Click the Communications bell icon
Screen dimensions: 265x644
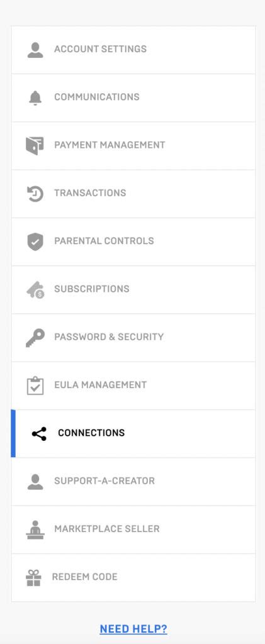click(35, 97)
